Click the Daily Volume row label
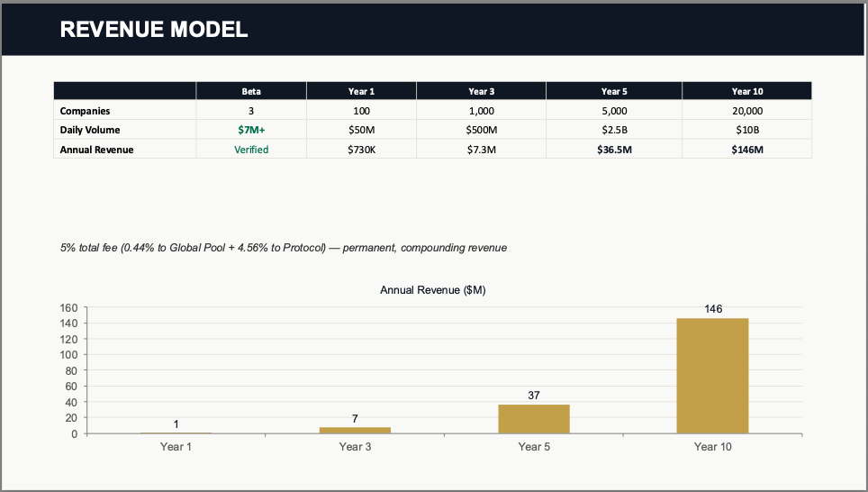This screenshot has height=492, width=868. (90, 130)
